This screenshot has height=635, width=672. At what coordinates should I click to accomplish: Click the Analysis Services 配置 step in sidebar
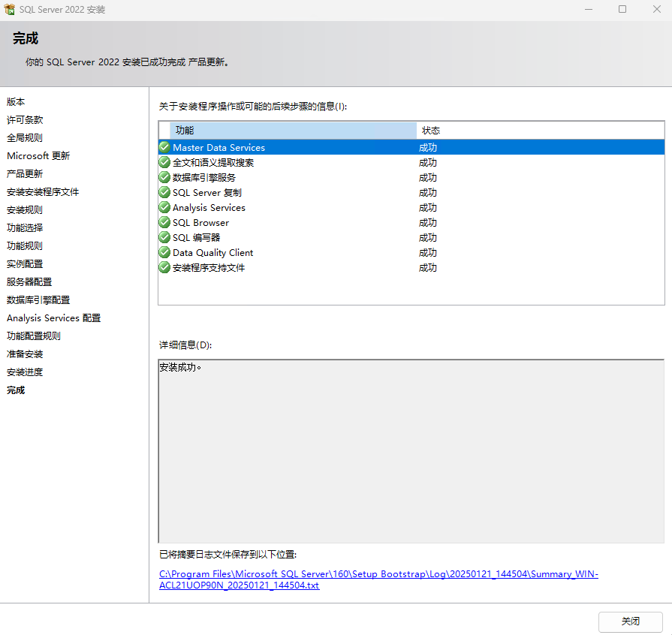53,317
